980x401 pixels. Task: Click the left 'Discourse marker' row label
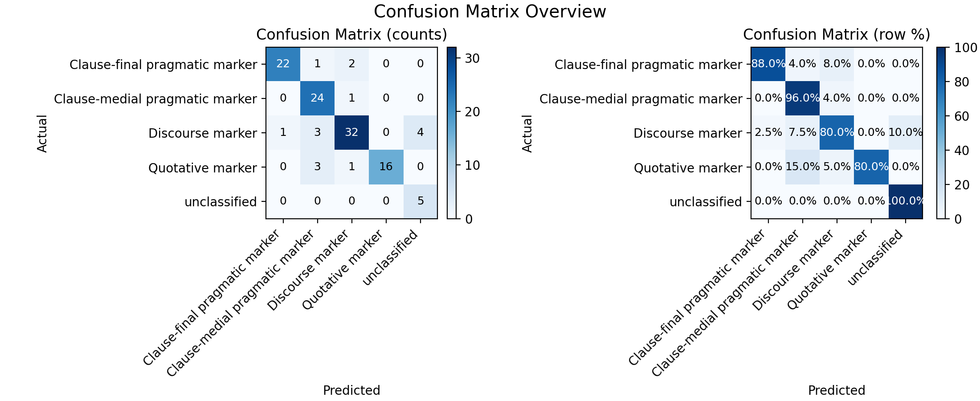point(203,133)
